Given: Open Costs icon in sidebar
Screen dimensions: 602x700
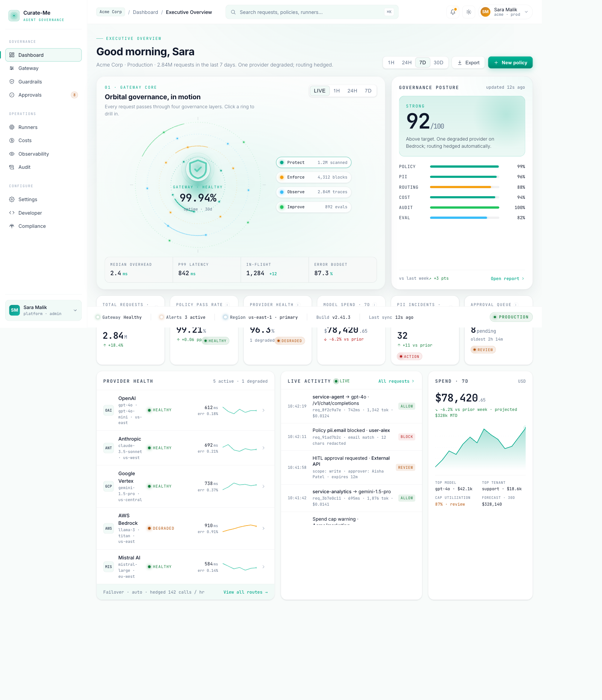Looking at the screenshot, I should click(x=12, y=141).
